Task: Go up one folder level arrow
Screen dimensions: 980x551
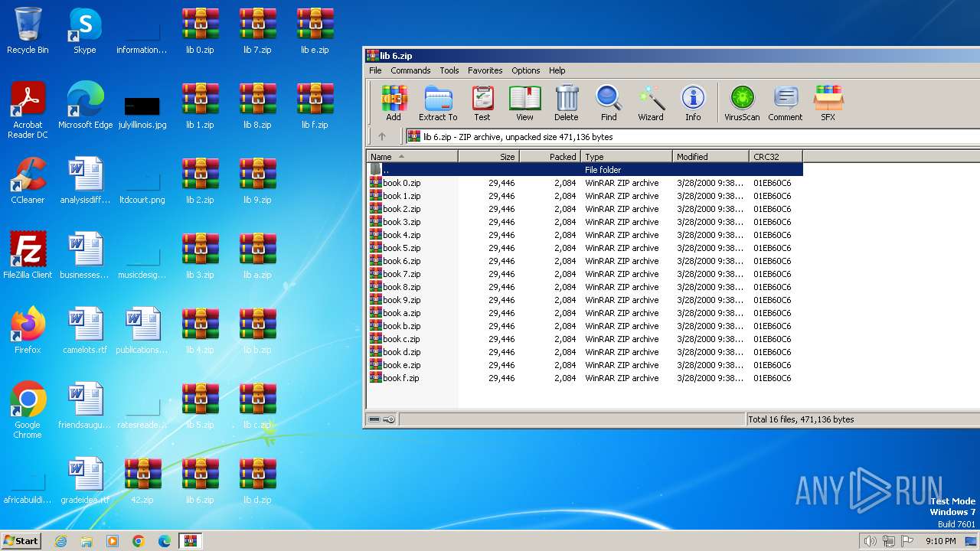Action: (382, 136)
